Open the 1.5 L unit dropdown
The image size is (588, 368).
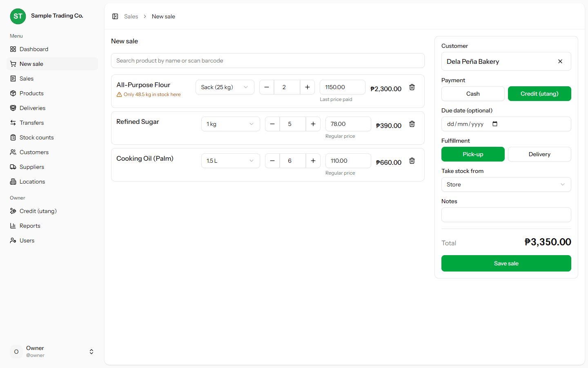[231, 161]
